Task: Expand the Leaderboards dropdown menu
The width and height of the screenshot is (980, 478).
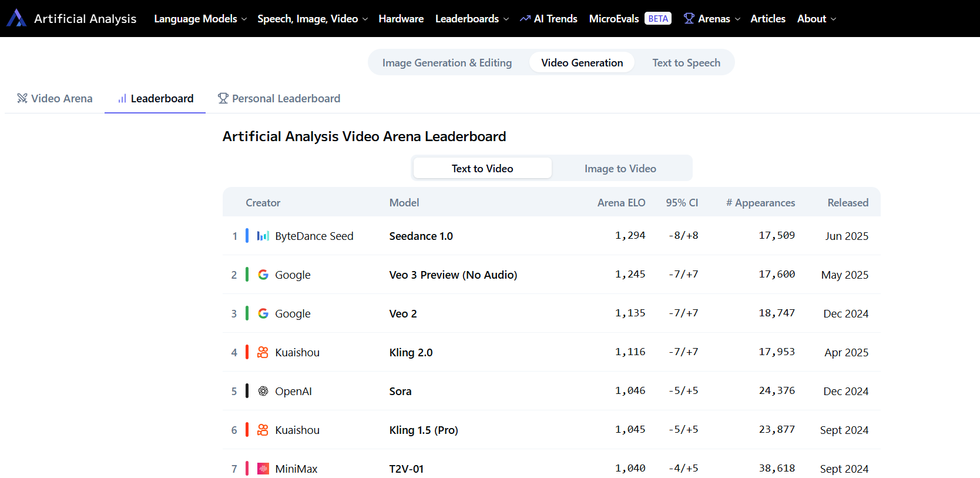Action: 472,19
